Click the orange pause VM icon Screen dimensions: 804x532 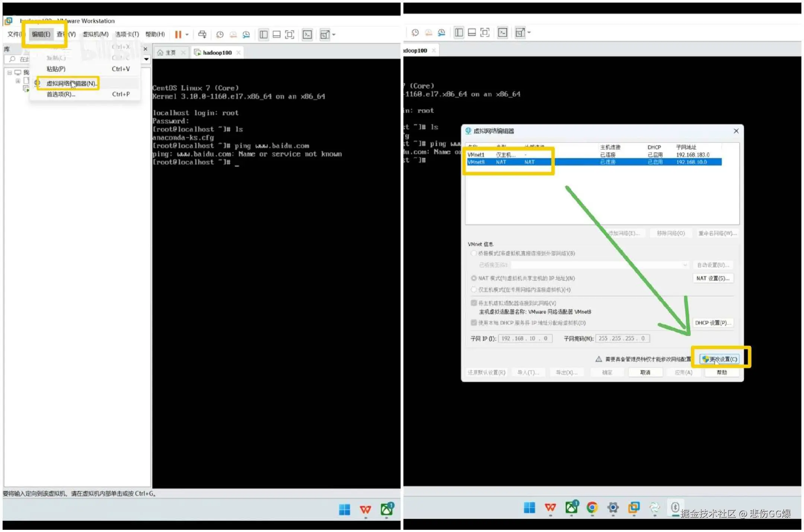178,35
